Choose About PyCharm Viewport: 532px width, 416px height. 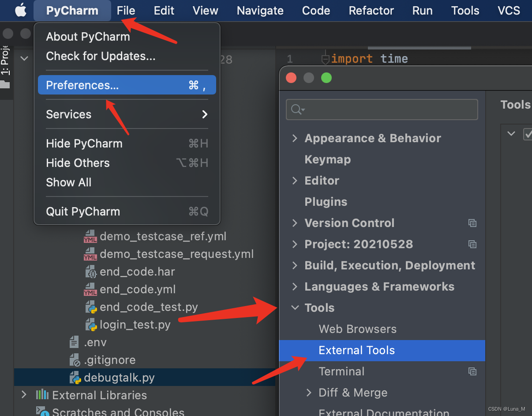pos(127,37)
